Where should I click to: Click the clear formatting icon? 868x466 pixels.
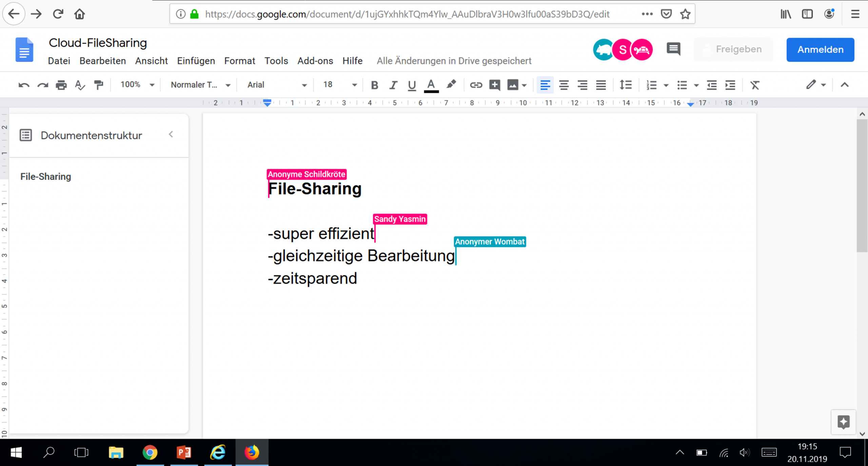(x=755, y=85)
